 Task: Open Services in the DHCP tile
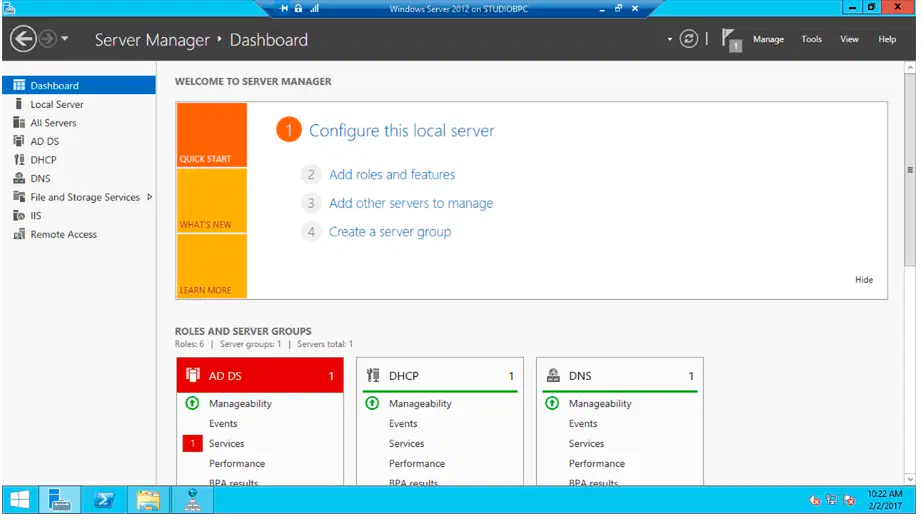[407, 443]
